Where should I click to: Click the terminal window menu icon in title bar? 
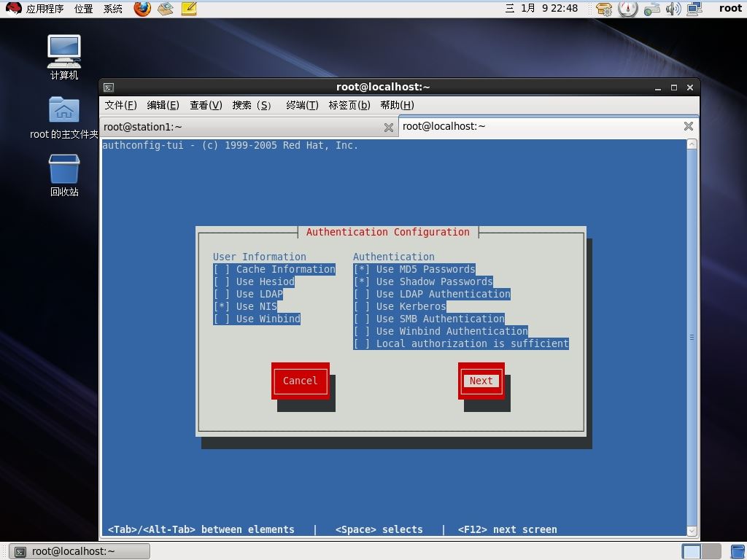[x=109, y=87]
